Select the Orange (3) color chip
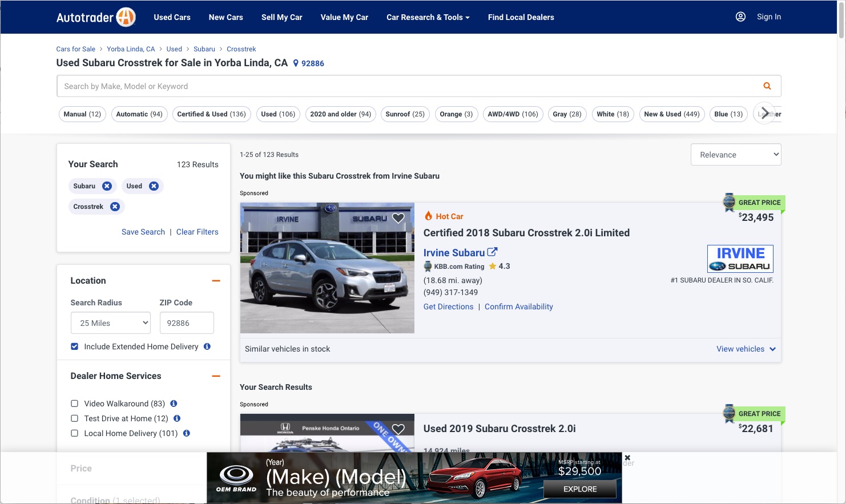Viewport: 846px width, 504px height. point(456,114)
